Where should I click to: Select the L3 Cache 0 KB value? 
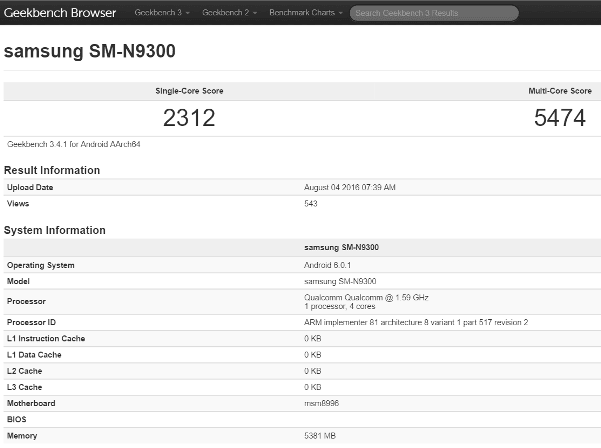point(312,387)
